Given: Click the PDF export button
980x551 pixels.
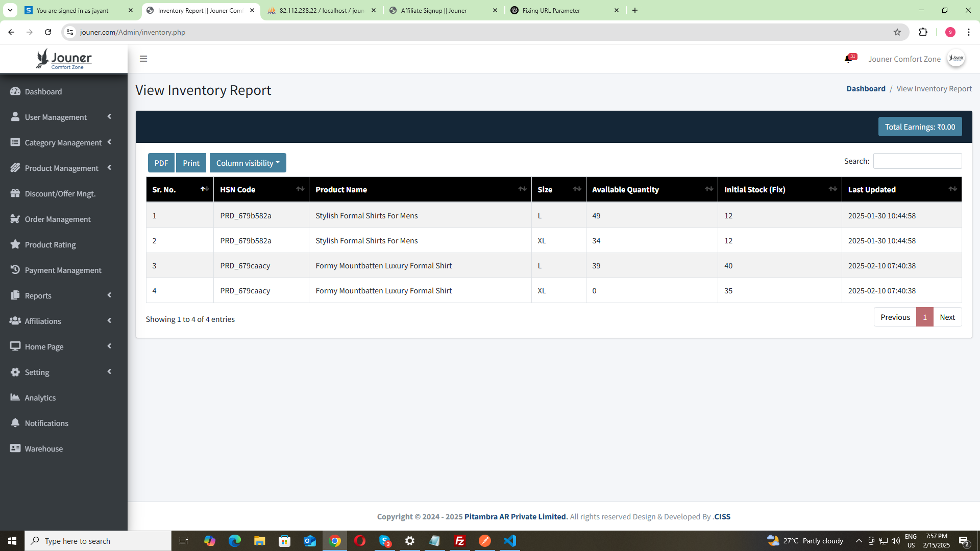Looking at the screenshot, I should tap(161, 163).
